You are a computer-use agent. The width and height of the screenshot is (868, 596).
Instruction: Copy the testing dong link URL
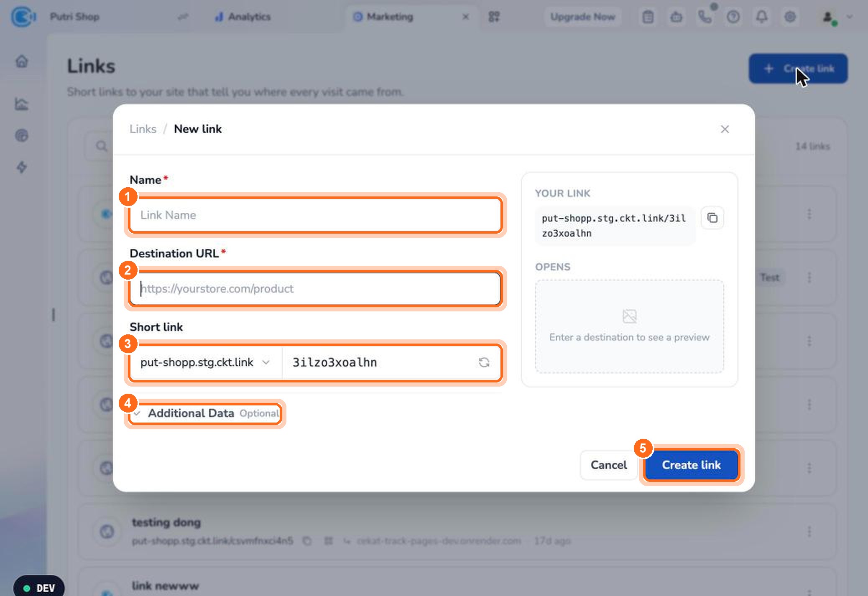[307, 541]
